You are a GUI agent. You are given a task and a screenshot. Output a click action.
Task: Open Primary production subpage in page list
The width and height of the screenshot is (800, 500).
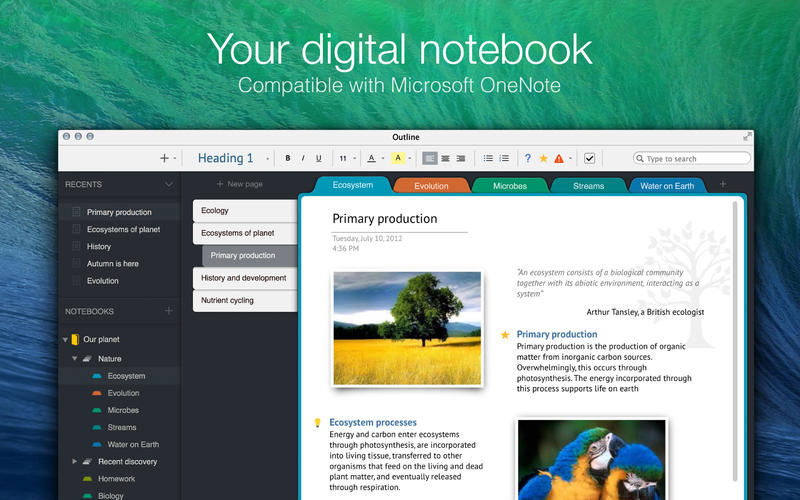250,256
